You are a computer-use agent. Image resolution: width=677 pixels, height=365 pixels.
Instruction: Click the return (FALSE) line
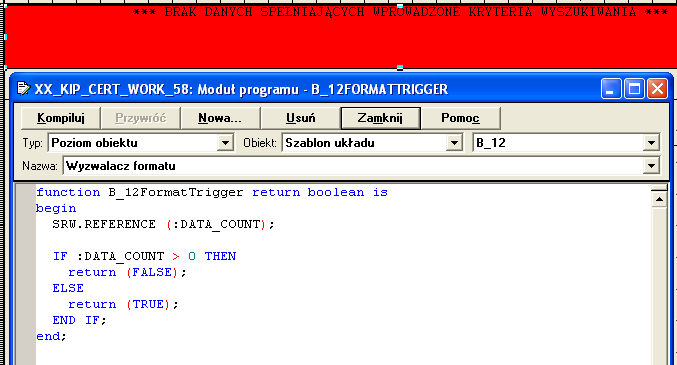[127, 272]
